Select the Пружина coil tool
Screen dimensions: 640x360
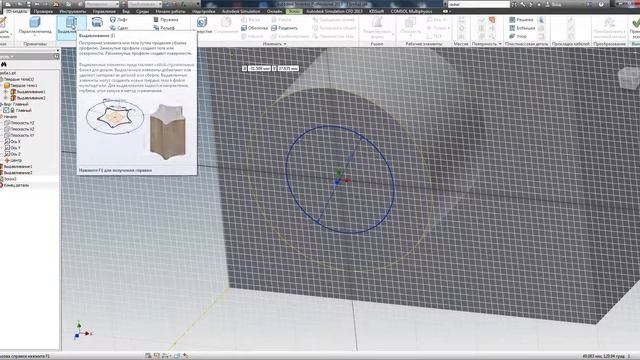[166, 20]
